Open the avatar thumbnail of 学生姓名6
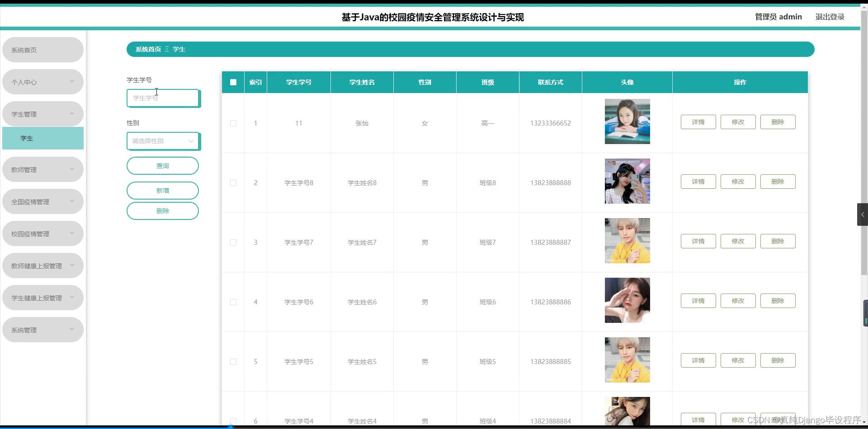868x429 pixels. pyautogui.click(x=627, y=300)
